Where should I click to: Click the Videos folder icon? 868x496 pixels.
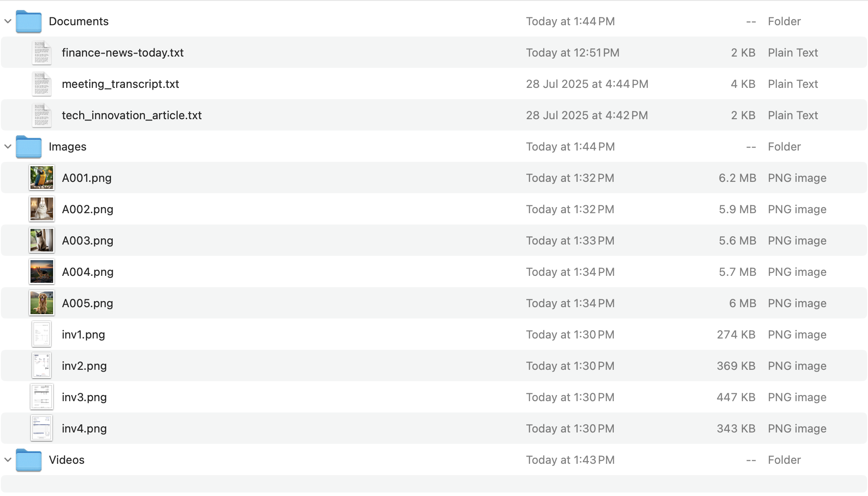(29, 460)
